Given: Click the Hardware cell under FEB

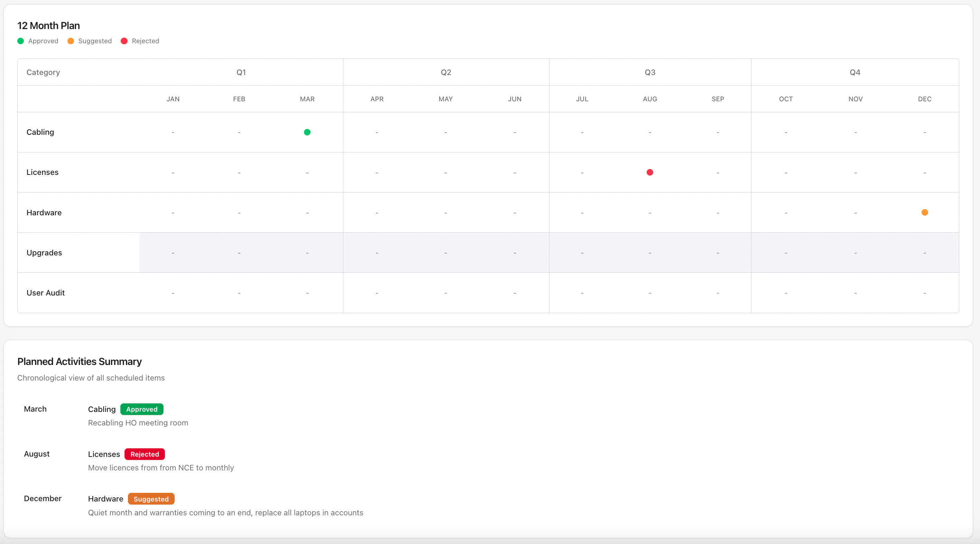Looking at the screenshot, I should (x=239, y=213).
